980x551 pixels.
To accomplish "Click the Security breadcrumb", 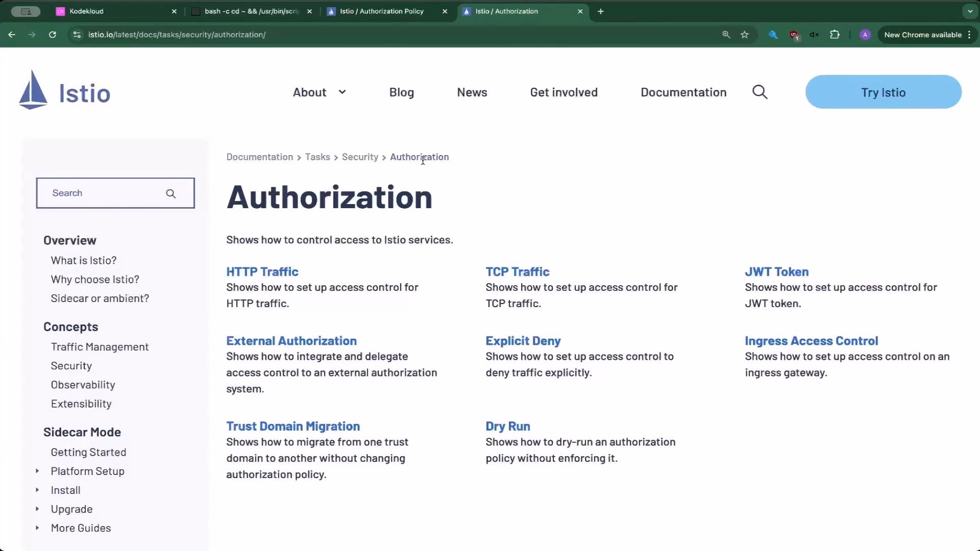I will pyautogui.click(x=360, y=157).
